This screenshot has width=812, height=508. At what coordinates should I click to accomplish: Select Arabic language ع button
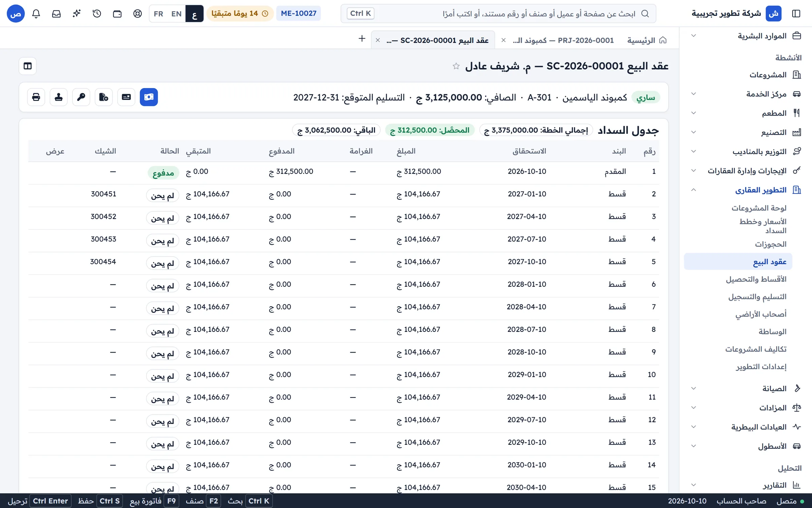click(x=195, y=14)
